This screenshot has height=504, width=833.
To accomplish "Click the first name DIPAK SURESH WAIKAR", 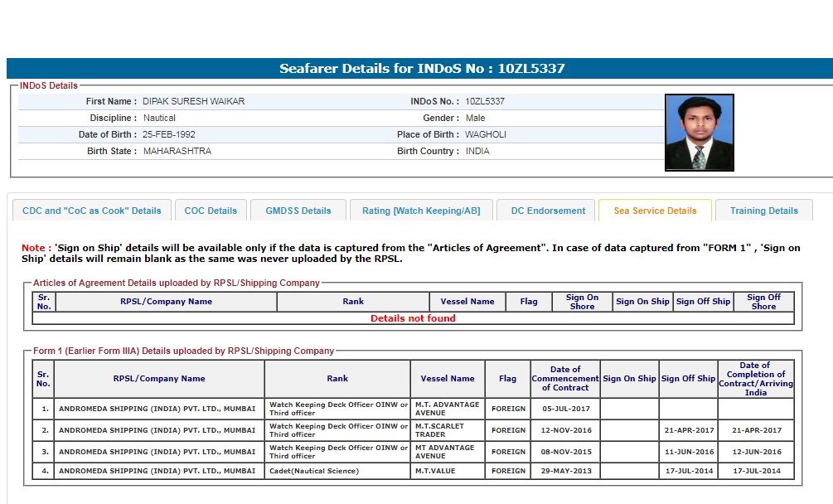I will coord(193,101).
